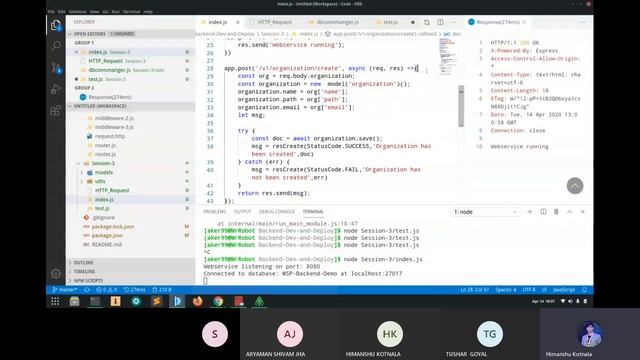Screen dimensions: 640x360
Task: Split the terminal panel
Action: (x=543, y=212)
